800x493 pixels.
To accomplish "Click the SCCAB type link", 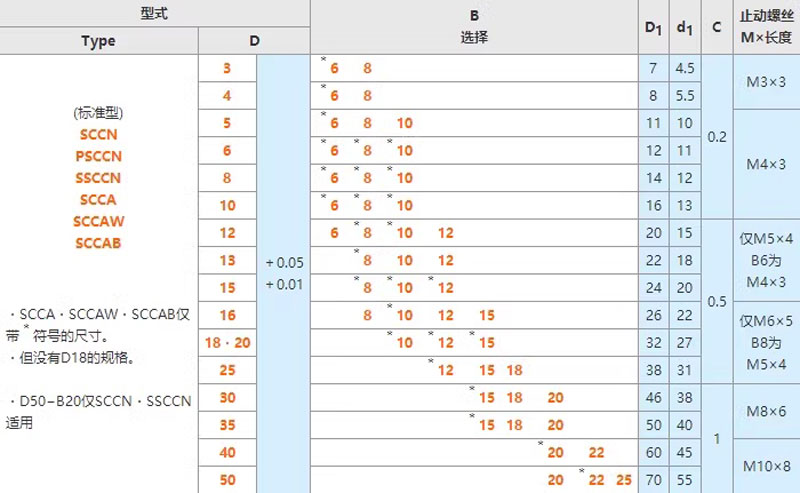I will (x=98, y=243).
